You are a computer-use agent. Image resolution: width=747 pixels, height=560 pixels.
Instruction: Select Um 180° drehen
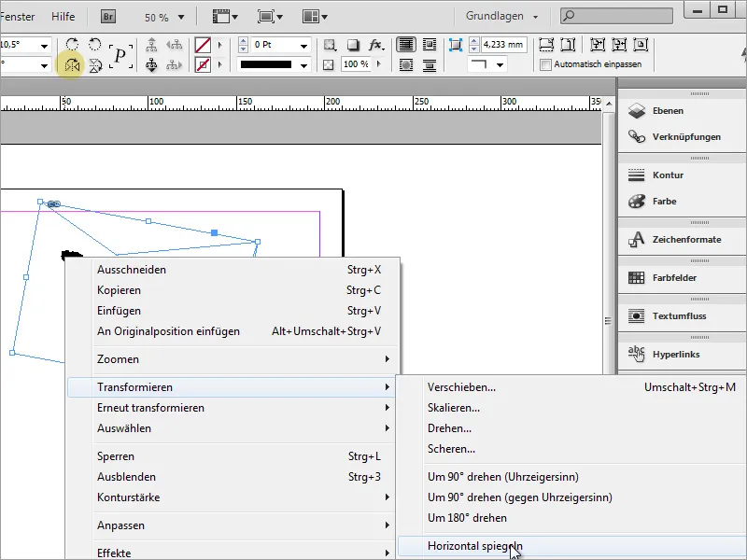click(571, 518)
